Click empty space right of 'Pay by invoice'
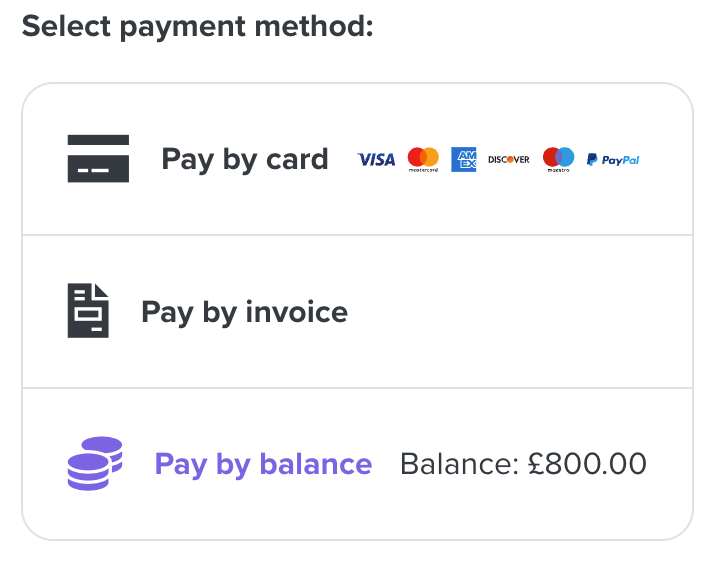 pos(520,312)
